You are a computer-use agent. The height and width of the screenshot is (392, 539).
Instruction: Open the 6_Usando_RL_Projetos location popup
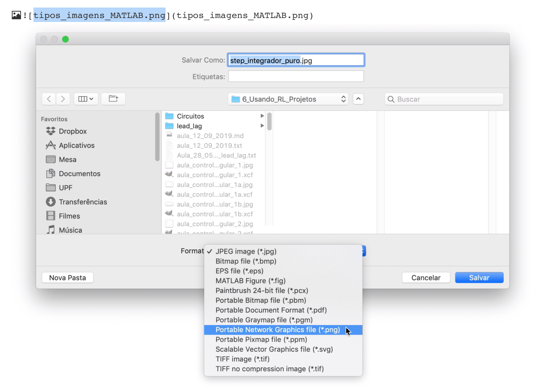[x=289, y=99]
